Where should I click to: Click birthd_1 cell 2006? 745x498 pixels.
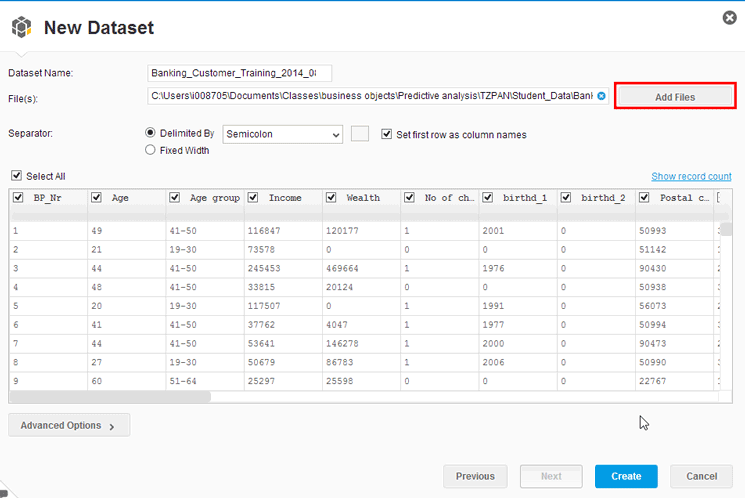tap(493, 362)
